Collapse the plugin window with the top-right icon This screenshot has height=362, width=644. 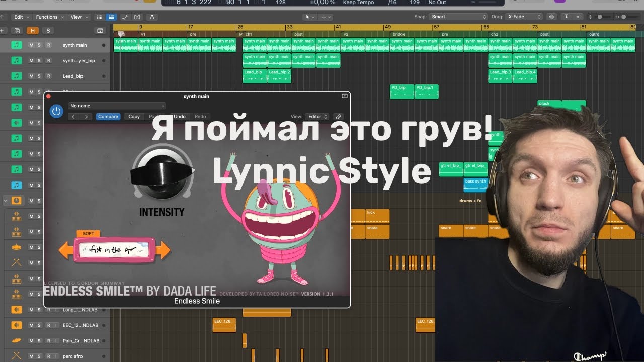[345, 96]
